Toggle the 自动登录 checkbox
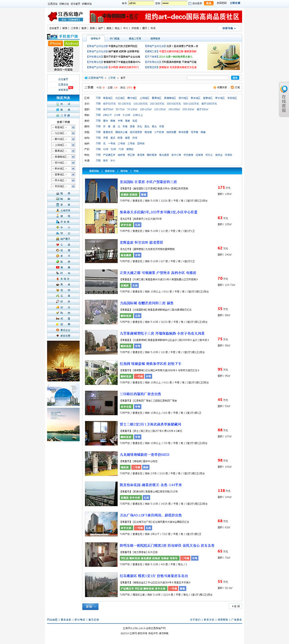The image size is (289, 644). tap(191, 3)
